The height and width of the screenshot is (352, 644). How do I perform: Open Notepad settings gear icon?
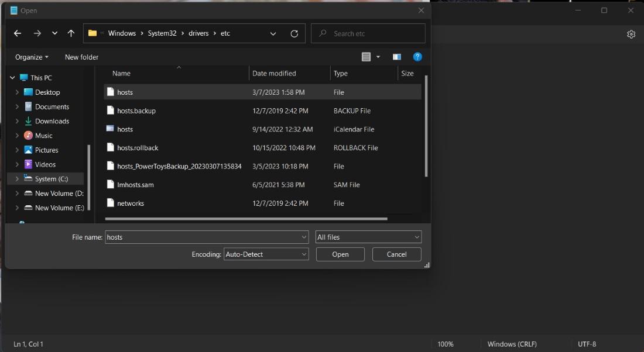[631, 34]
